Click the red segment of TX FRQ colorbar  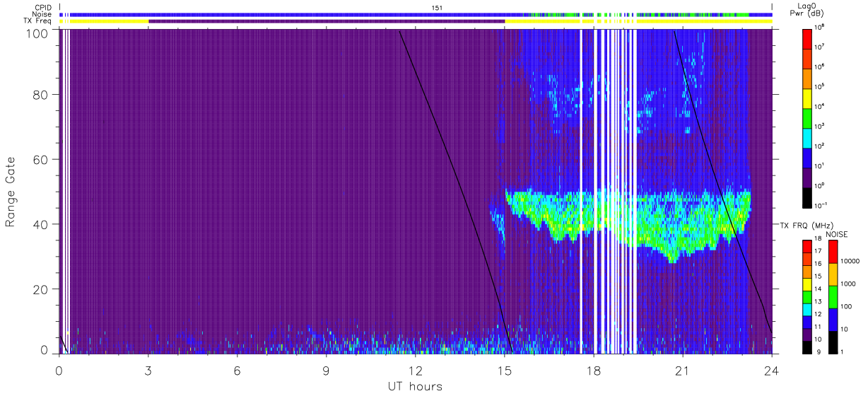point(807,245)
